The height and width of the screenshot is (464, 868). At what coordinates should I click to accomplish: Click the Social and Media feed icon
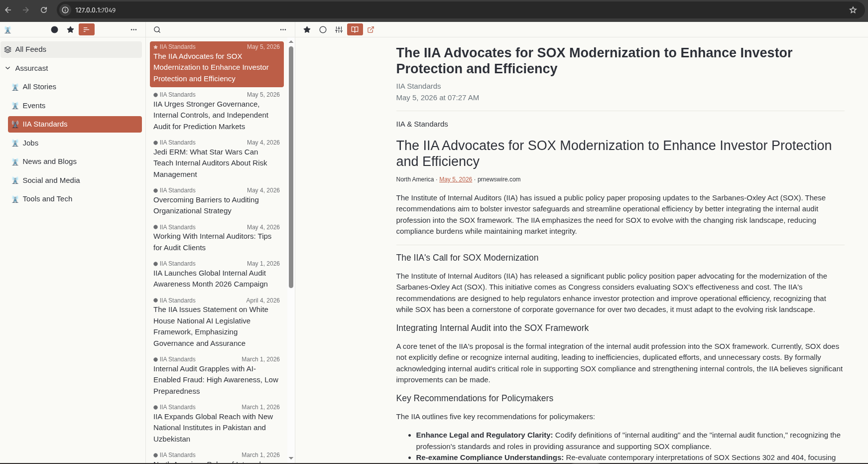15,180
